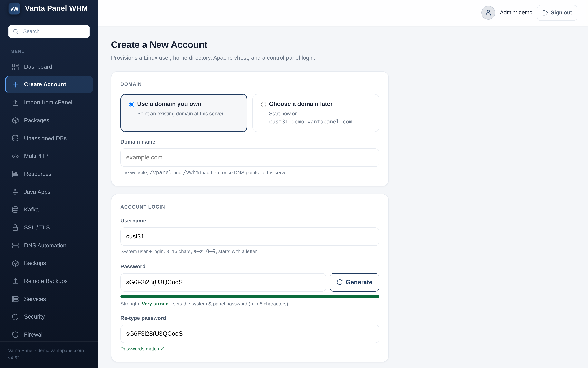588x368 pixels.
Task: Open the Kafka menu item
Action: pyautogui.click(x=49, y=210)
